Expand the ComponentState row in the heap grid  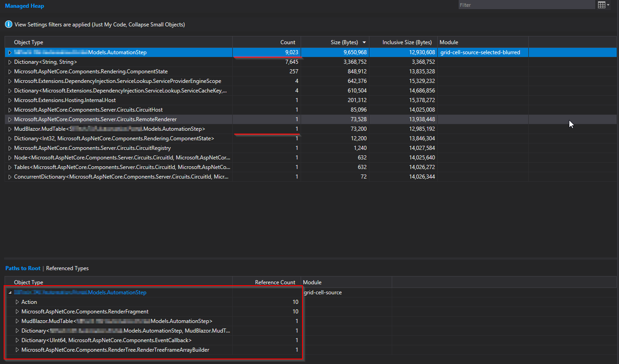click(10, 71)
